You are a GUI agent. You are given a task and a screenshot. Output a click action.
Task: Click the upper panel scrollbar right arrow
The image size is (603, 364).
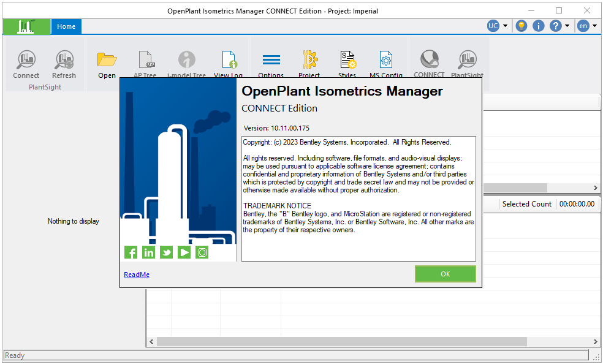pyautogui.click(x=595, y=188)
